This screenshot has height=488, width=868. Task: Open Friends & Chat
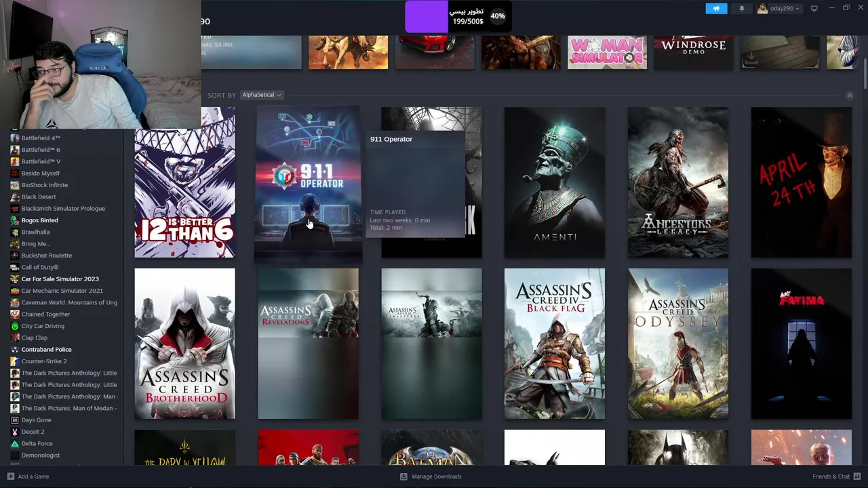click(836, 476)
